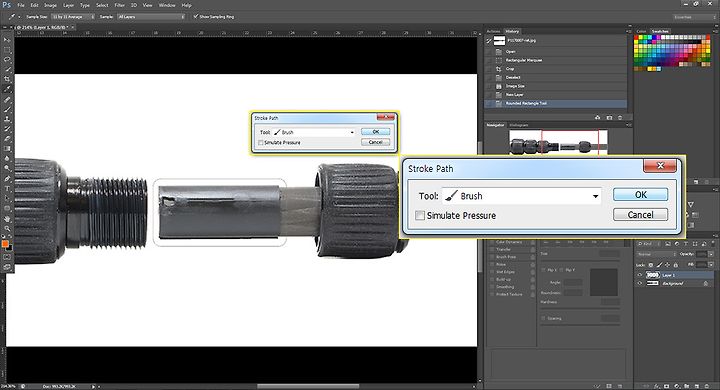Click lock all padlock icon in Layers panel
The image size is (720, 390).
point(675,265)
